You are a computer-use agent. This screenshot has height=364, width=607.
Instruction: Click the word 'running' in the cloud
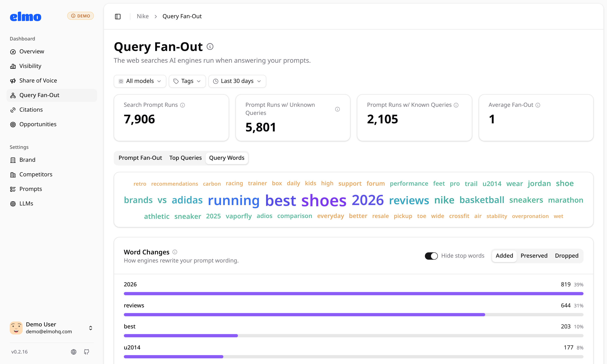(233, 201)
